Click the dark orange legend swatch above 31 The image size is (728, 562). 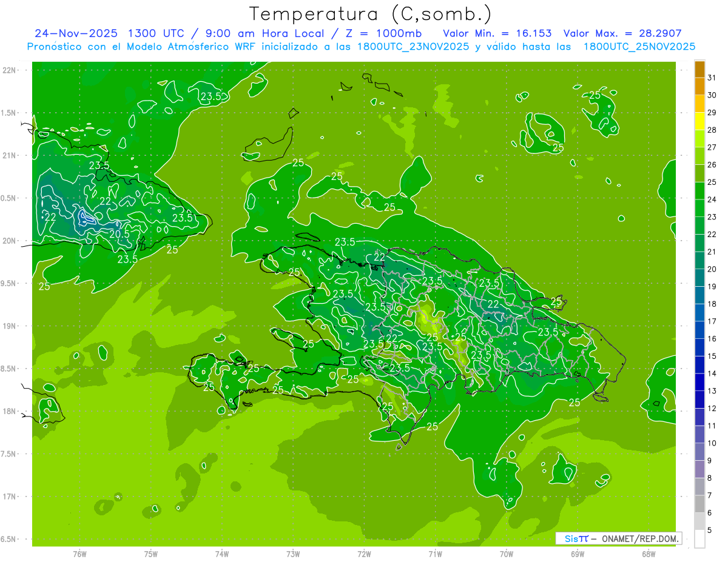(x=699, y=69)
